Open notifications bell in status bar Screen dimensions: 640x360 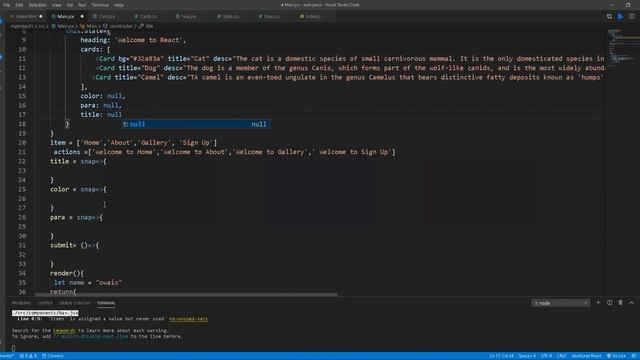[634, 356]
